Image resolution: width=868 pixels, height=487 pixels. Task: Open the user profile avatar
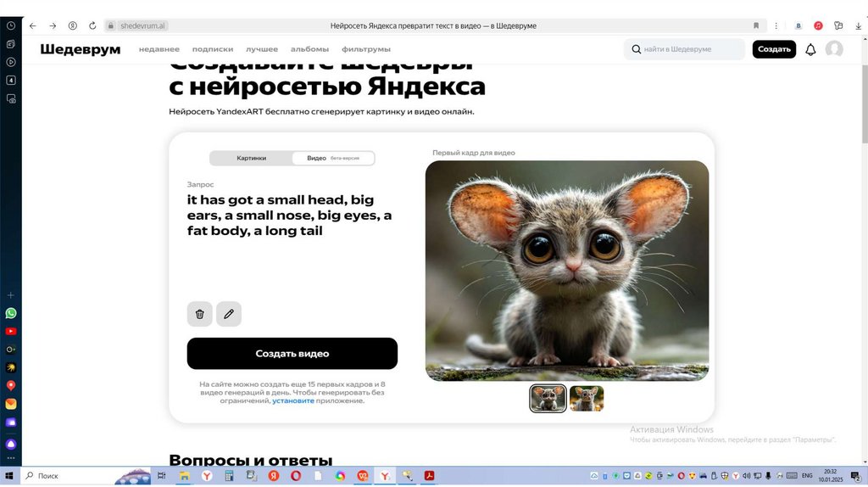pos(834,49)
